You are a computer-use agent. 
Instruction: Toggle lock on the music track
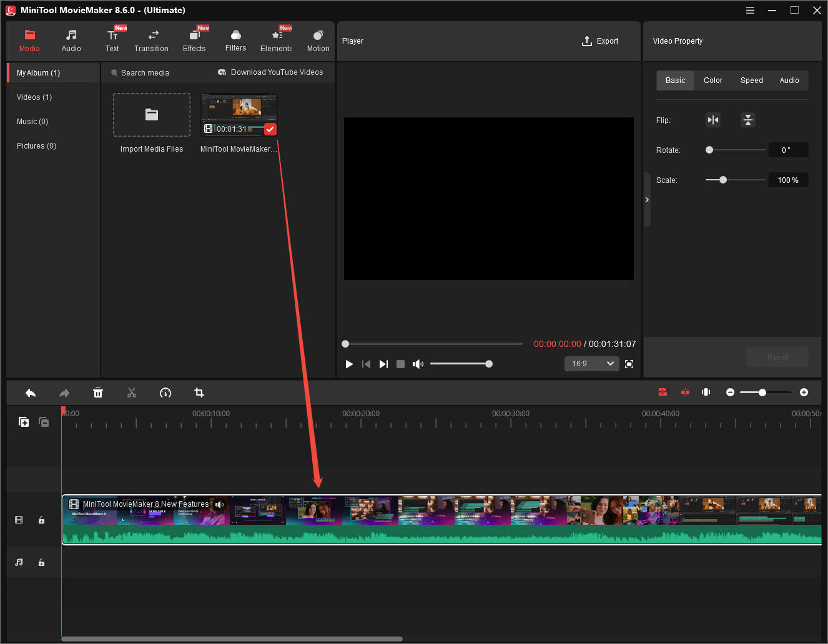click(x=41, y=562)
